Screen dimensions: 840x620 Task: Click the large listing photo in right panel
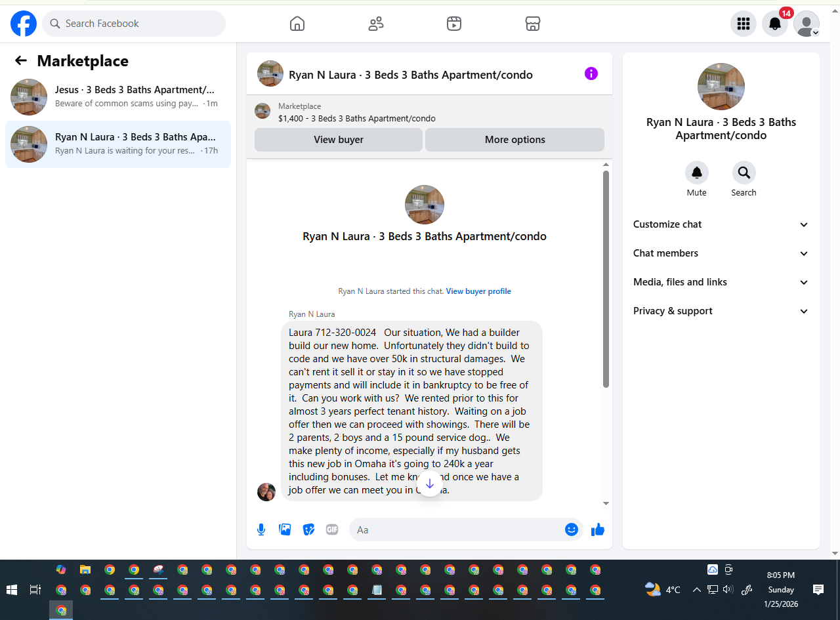coord(721,87)
